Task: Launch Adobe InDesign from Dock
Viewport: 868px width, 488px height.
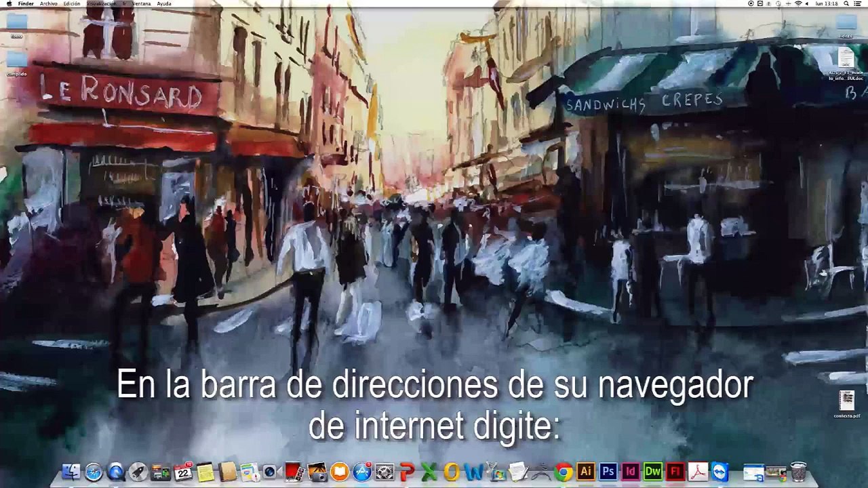Action: click(x=631, y=472)
